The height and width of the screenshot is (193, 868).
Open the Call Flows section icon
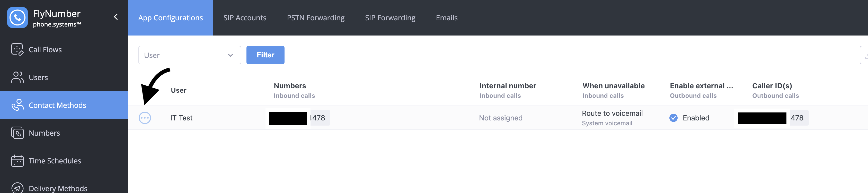point(17,49)
